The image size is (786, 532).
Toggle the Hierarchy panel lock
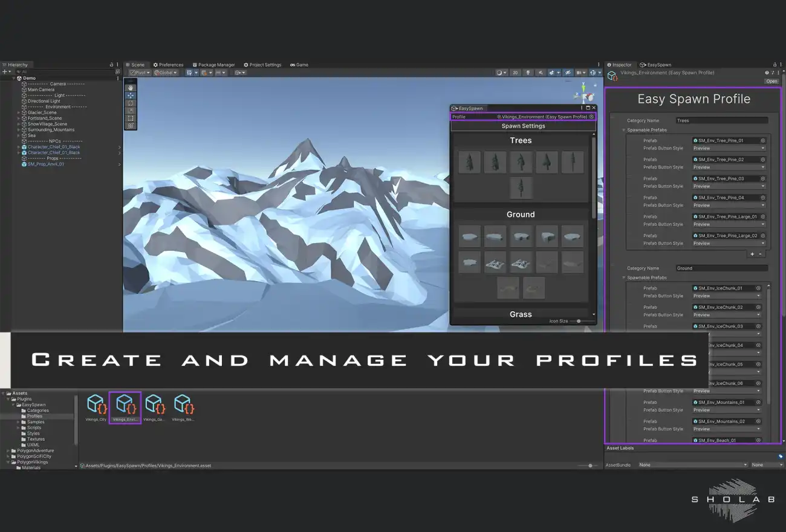(x=111, y=65)
